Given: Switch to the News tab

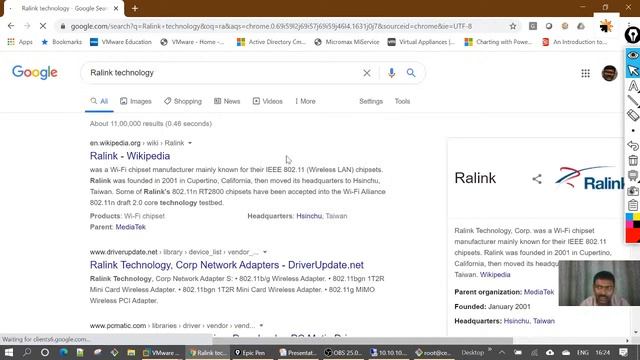Looking at the screenshot, I should click(x=227, y=101).
